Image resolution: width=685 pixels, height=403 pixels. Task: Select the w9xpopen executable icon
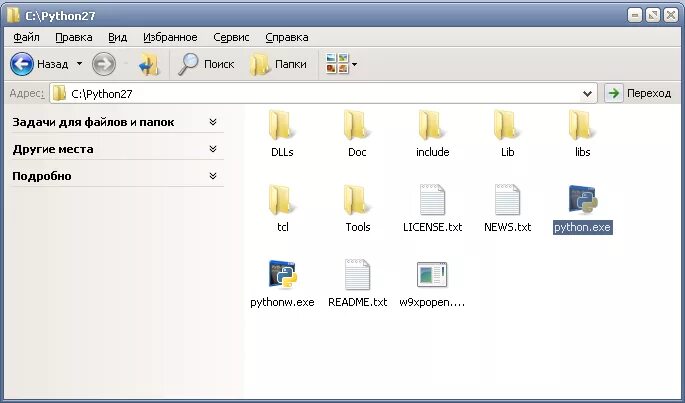(x=432, y=274)
